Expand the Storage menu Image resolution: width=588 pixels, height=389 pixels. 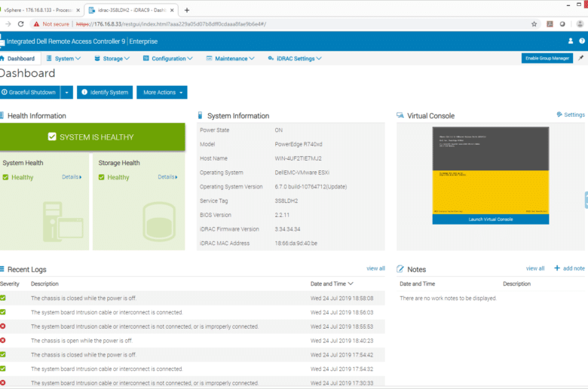coord(112,59)
